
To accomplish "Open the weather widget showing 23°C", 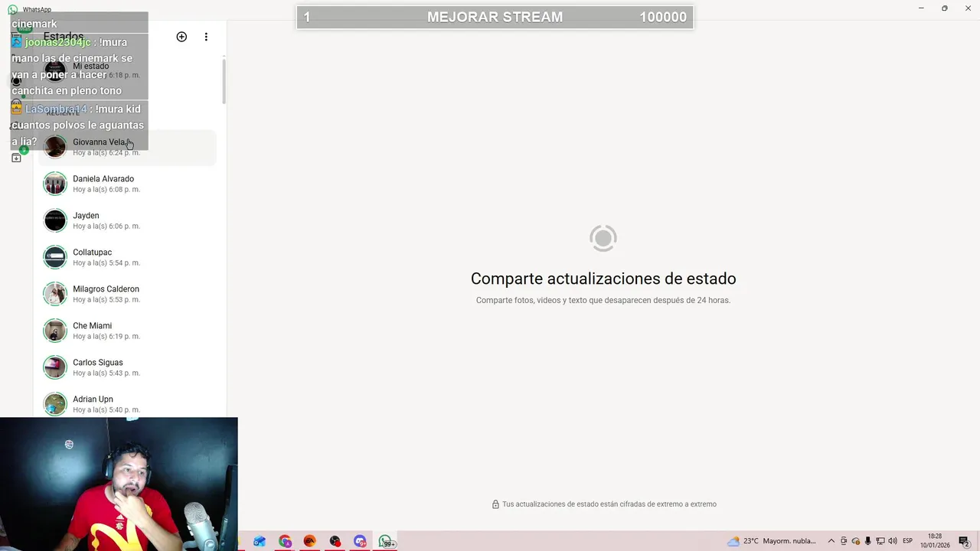I will (x=772, y=541).
